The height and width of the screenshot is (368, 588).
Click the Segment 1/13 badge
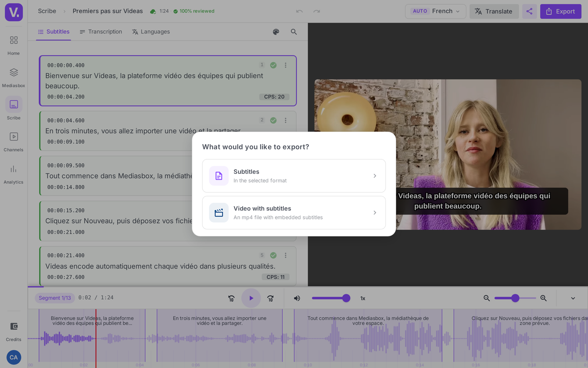[x=55, y=298]
